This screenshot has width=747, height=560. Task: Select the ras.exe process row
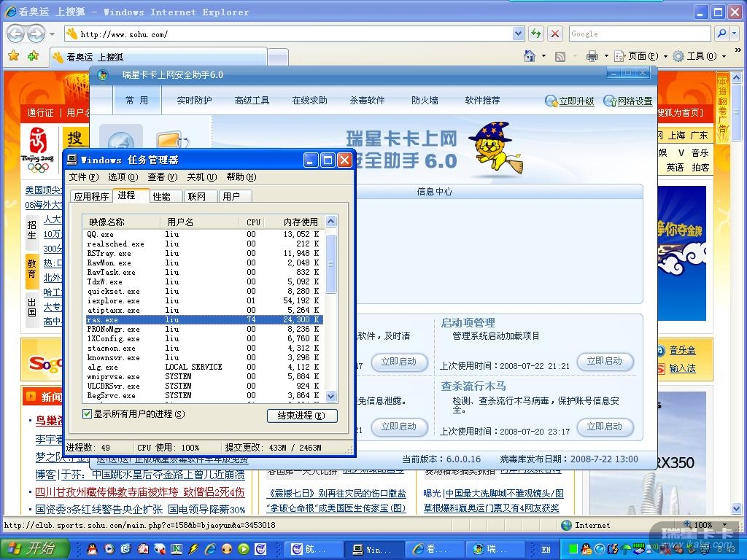coord(204,319)
